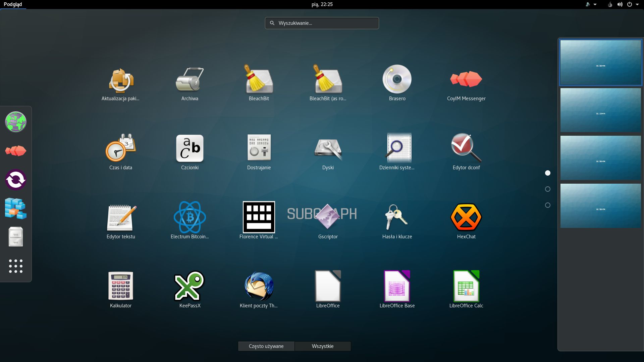Switch to Często używane tab
Screen dimensions: 644x362
pos(266,346)
